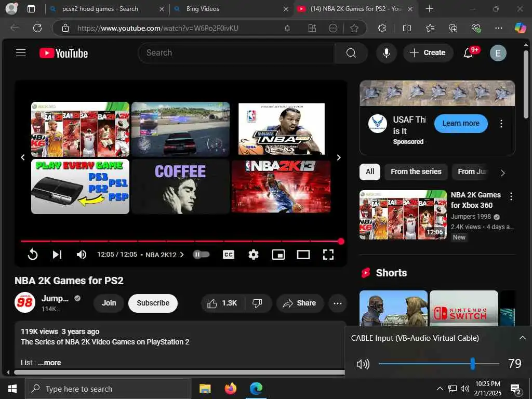Image resolution: width=532 pixels, height=399 pixels.
Task: Click Learn more on USAF ad
Action: click(x=461, y=124)
